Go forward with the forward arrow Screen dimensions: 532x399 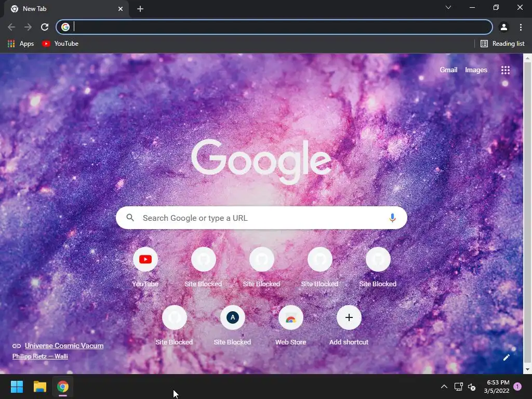28,27
